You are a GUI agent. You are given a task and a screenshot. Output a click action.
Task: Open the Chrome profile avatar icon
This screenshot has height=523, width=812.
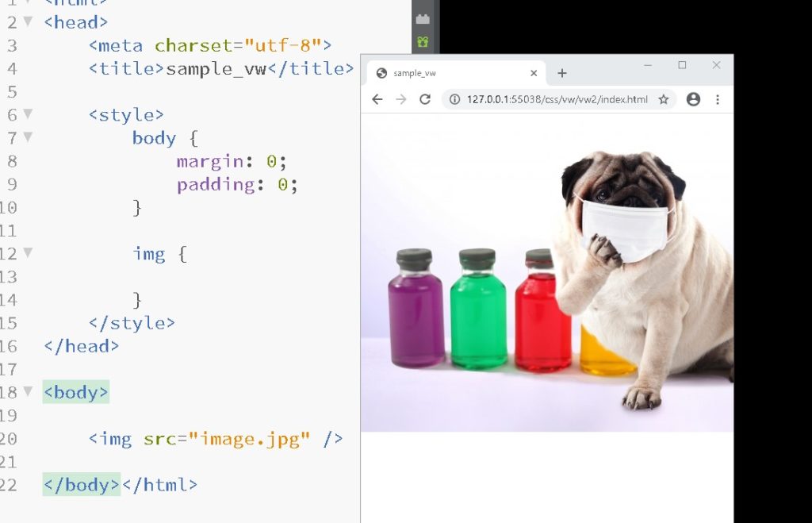[693, 99]
